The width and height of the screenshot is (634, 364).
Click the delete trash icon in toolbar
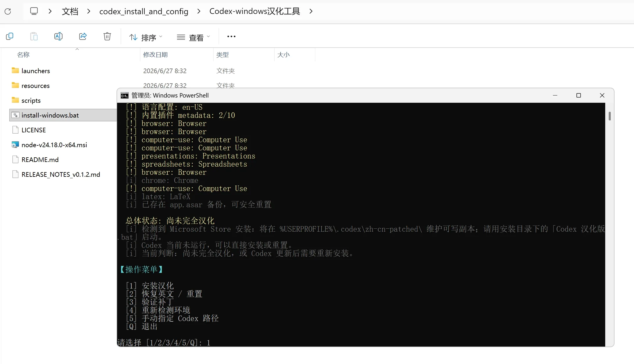point(107,36)
